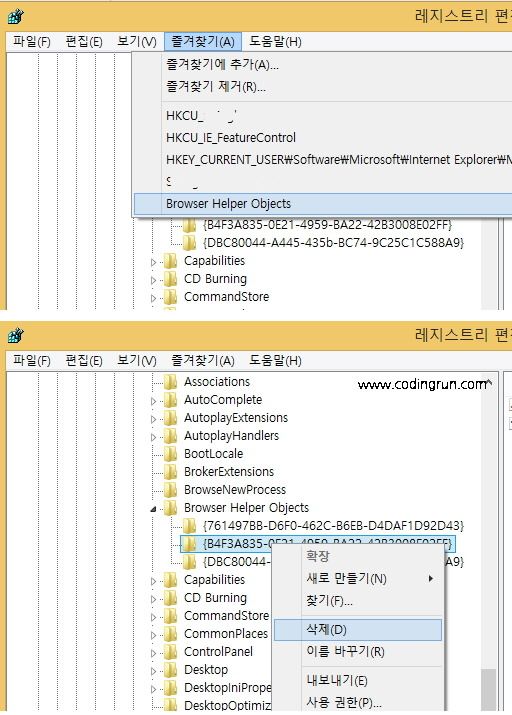Open 즐겨찾기(A) menu in the lower window
The height and width of the screenshot is (715, 512).
(x=203, y=361)
